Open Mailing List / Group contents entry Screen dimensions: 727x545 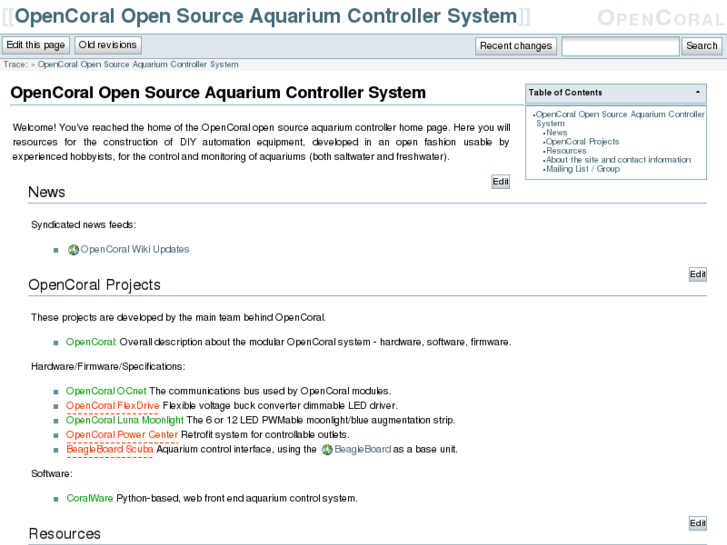[582, 169]
